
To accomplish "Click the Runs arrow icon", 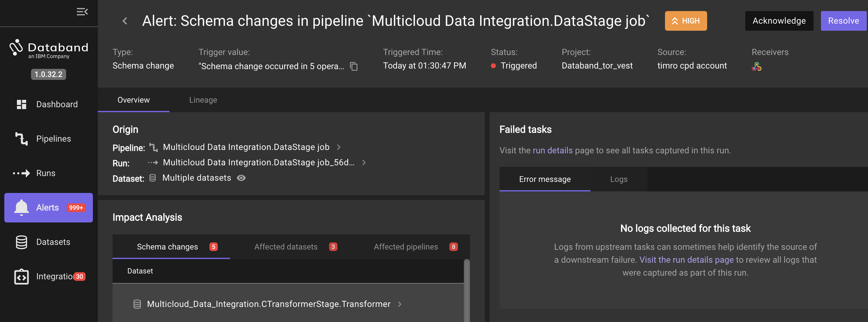I will pyautogui.click(x=22, y=173).
